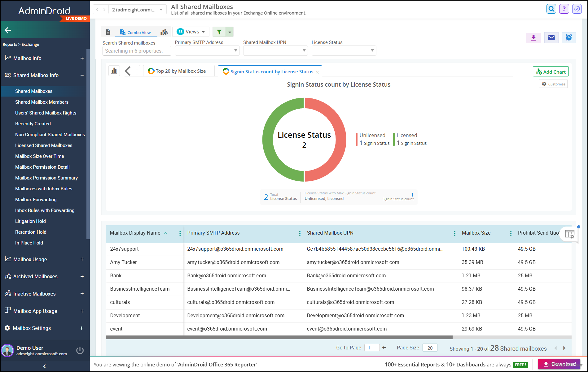Click the back arrow in the sidebar
The height and width of the screenshot is (372, 588).
click(x=8, y=30)
